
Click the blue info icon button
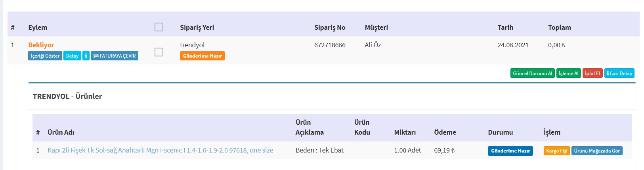(86, 56)
